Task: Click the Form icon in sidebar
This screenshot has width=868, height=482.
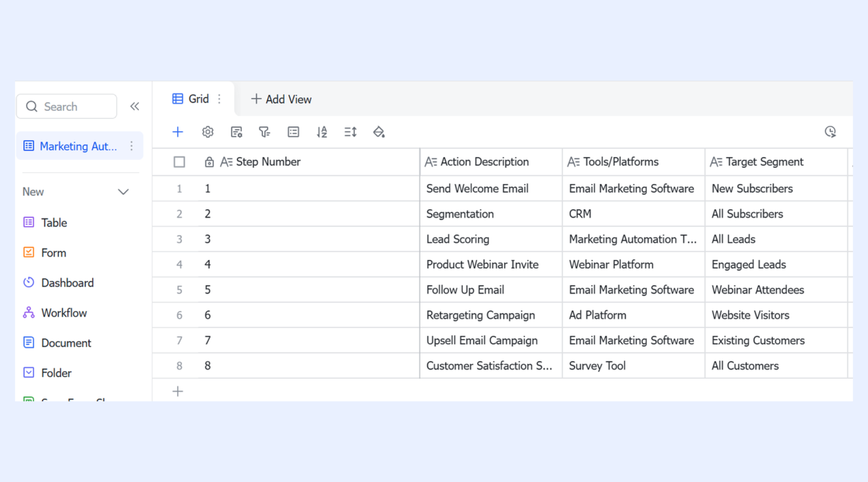Action: click(29, 252)
